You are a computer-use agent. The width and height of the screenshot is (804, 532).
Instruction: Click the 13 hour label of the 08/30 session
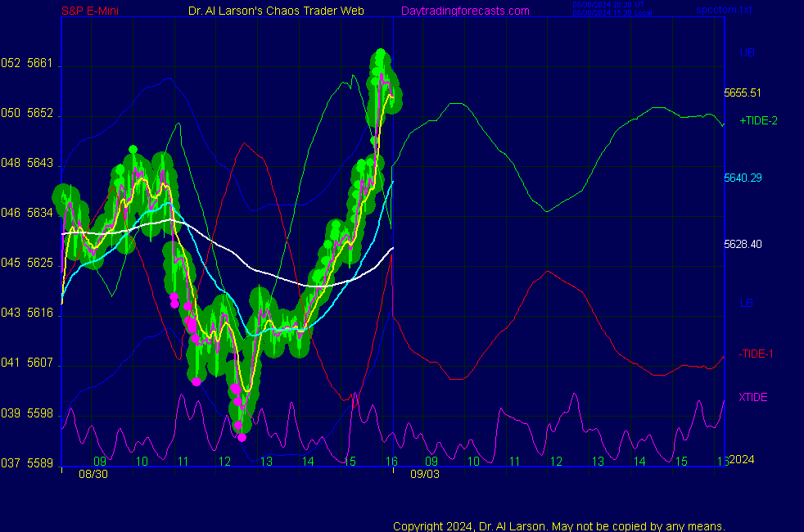point(266,462)
